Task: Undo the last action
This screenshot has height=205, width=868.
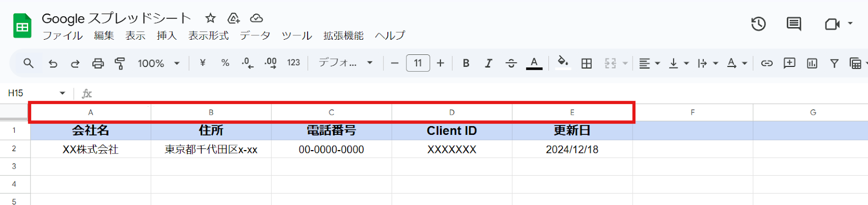Action: click(x=53, y=64)
